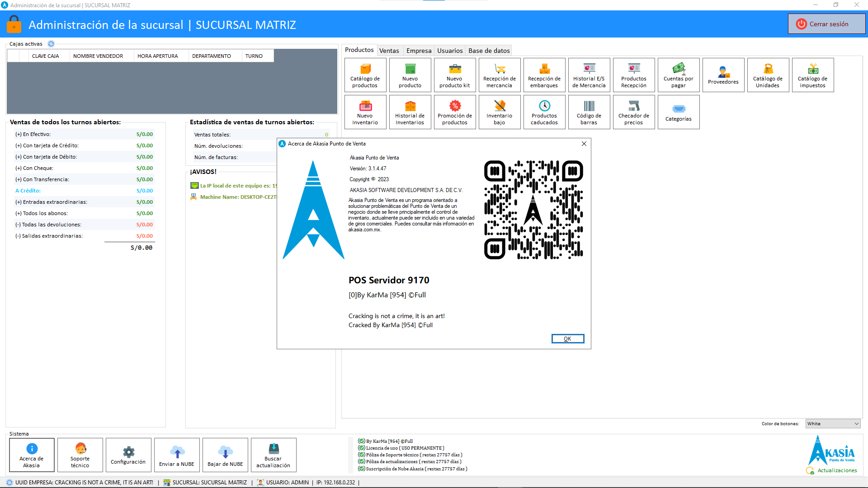The height and width of the screenshot is (488, 868).
Task: Close the Acerca de Akasia dialog
Action: 584,144
